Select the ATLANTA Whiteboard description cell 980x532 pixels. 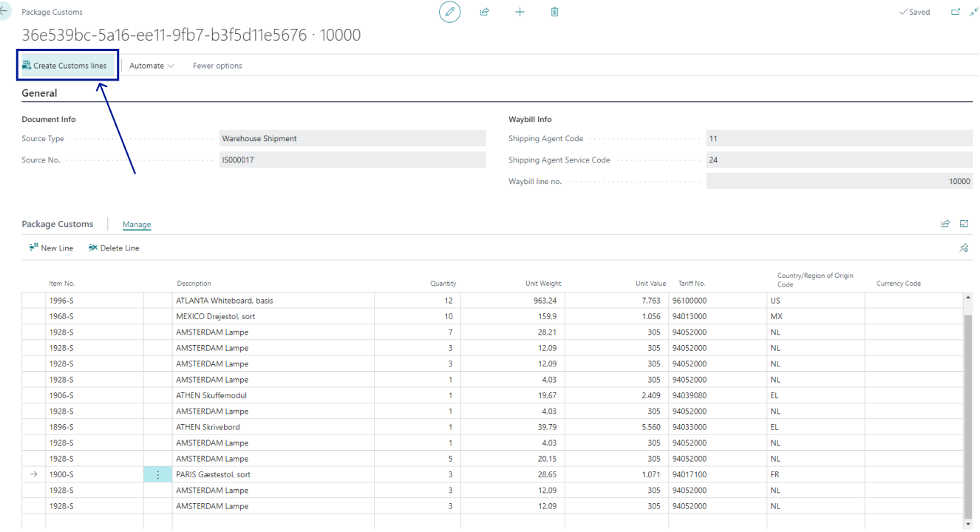pyautogui.click(x=273, y=301)
